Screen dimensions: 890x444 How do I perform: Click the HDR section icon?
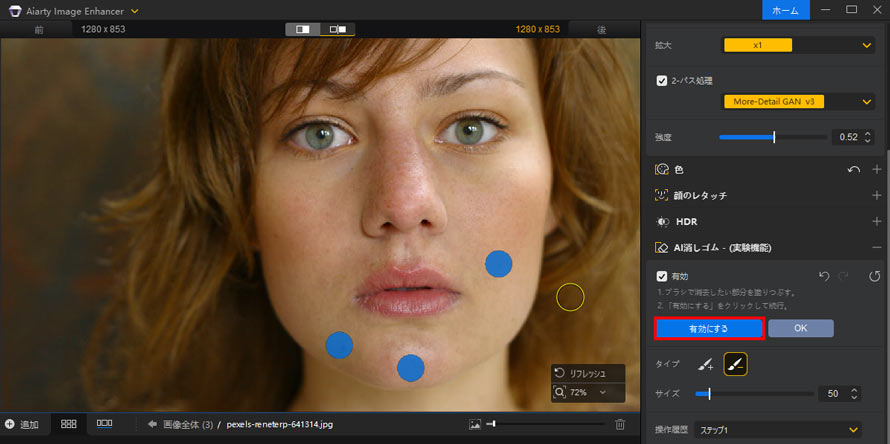(x=662, y=221)
